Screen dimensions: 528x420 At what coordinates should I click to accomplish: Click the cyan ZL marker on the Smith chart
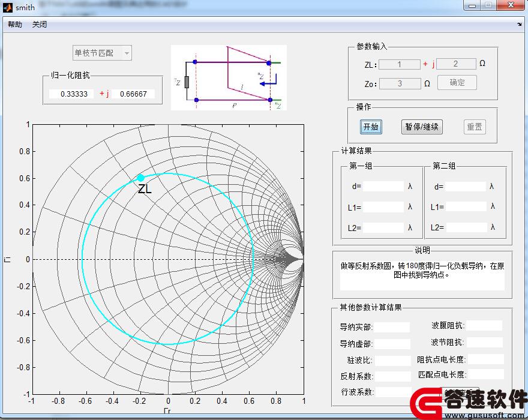click(141, 178)
